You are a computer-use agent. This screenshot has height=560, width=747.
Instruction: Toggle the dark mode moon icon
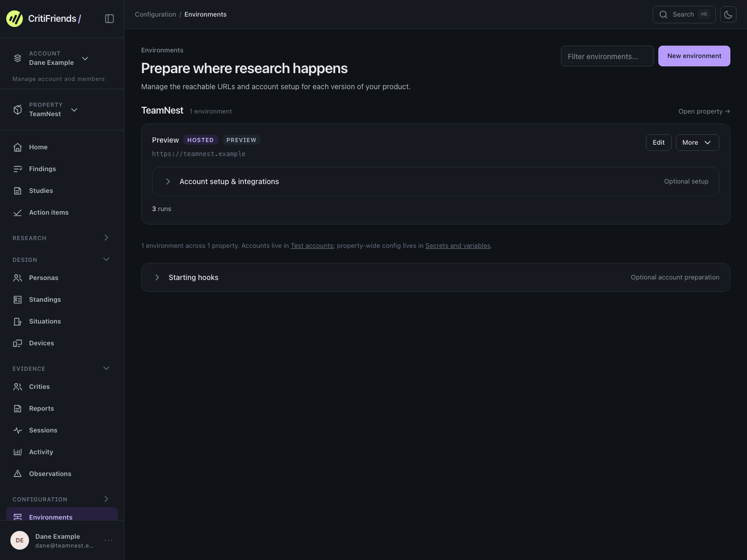click(728, 15)
